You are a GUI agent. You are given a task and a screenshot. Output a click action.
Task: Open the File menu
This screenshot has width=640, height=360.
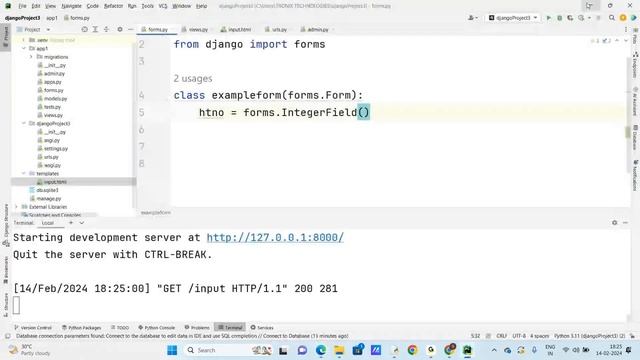[22, 6]
